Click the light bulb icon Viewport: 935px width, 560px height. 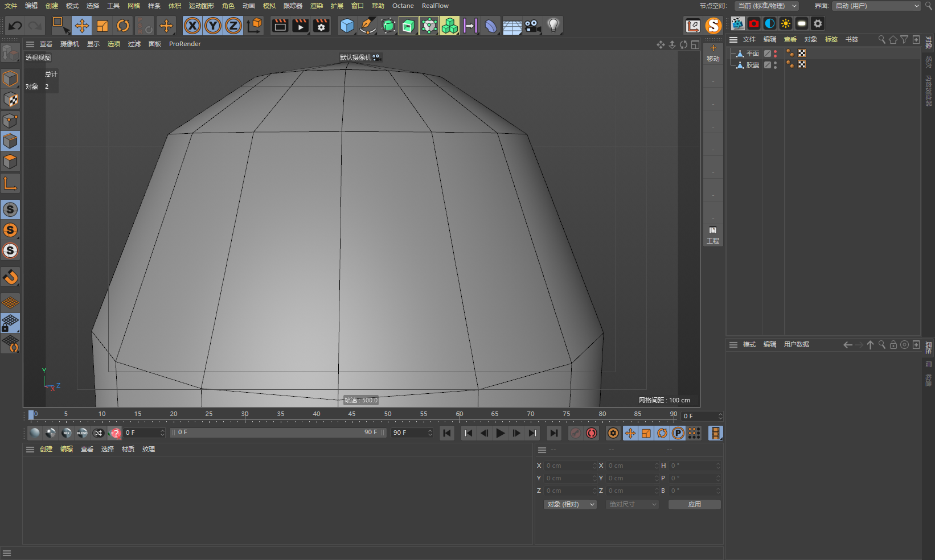pos(553,26)
